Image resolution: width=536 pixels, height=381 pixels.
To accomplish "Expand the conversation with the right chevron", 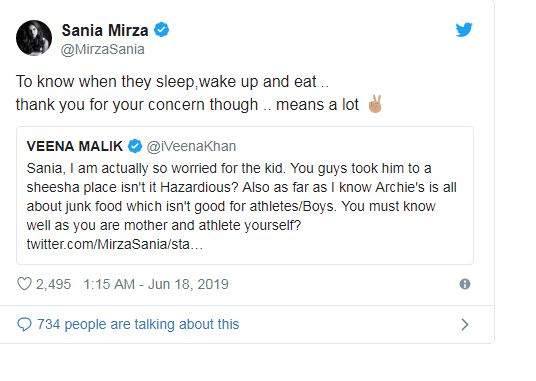I will (x=465, y=324).
